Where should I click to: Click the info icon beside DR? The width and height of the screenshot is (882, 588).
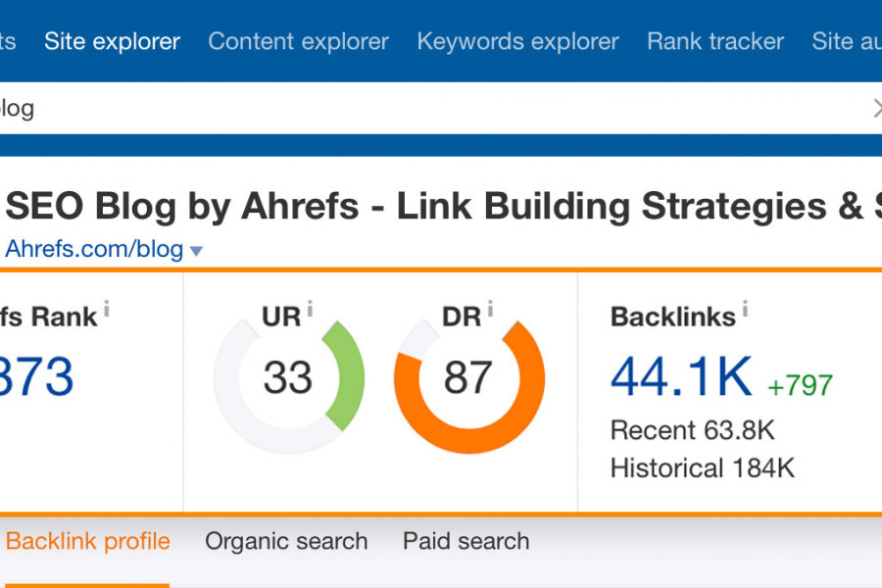coord(491,309)
